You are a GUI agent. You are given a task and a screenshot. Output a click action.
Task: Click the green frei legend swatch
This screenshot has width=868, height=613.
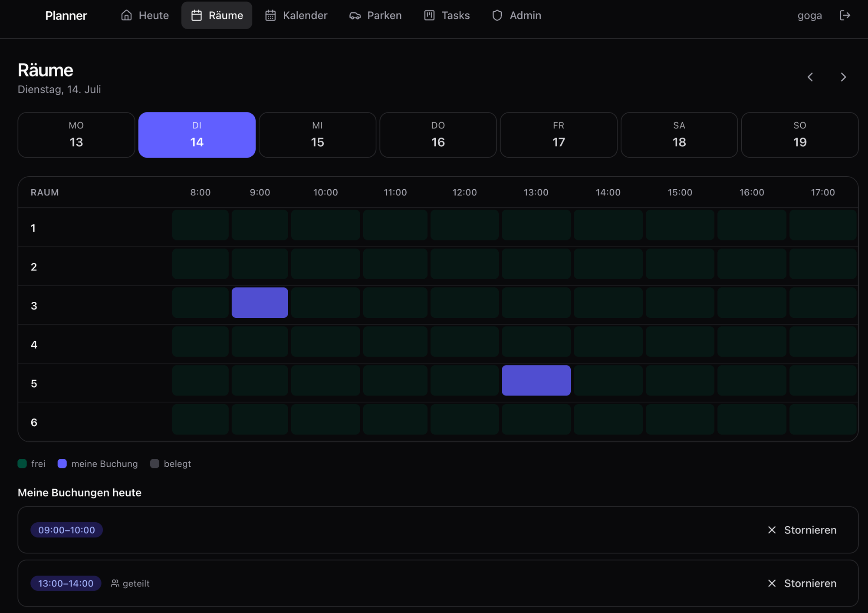click(22, 464)
